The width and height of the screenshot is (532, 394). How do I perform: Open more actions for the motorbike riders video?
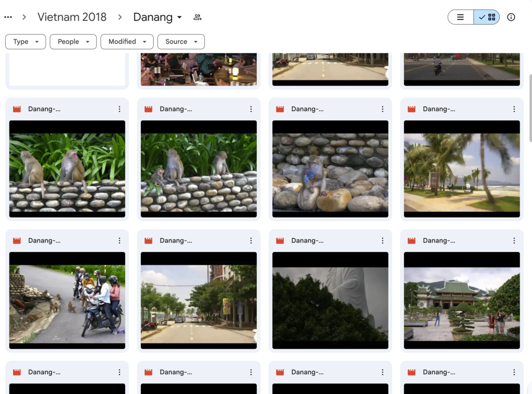tap(120, 240)
